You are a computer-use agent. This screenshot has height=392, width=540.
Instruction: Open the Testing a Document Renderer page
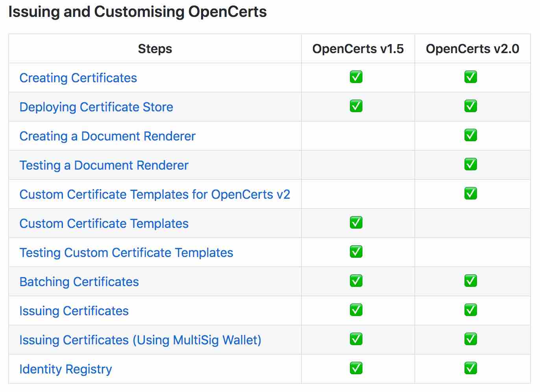tap(104, 165)
